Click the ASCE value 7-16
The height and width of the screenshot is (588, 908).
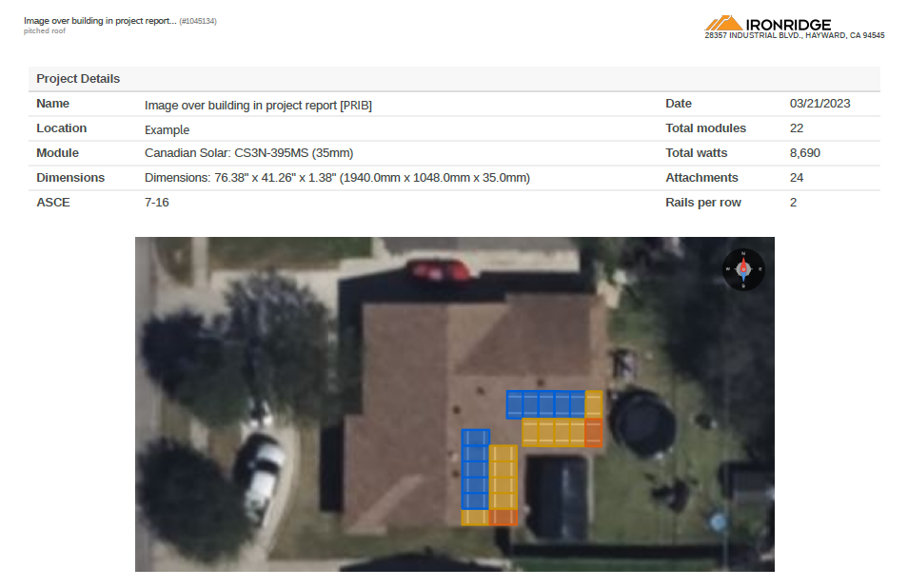pyautogui.click(x=157, y=203)
